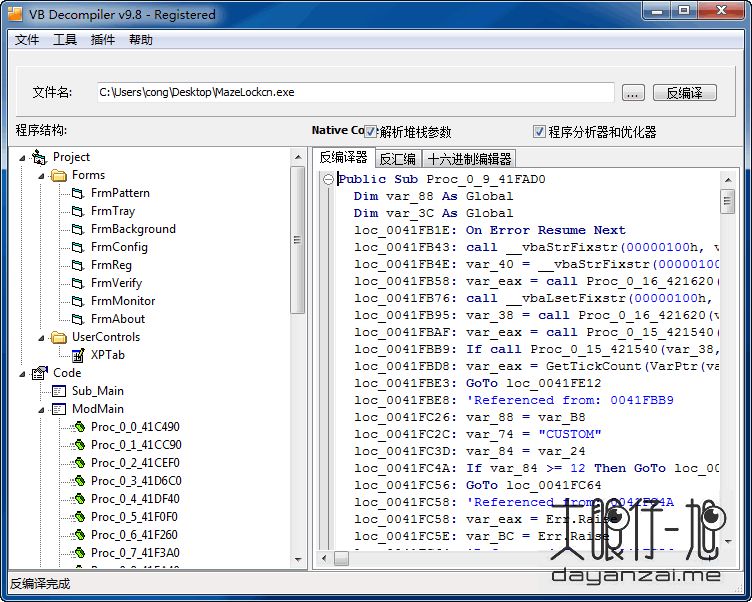The image size is (752, 602).
Task: Click the VB Decompiler title bar icon
Action: coord(15,14)
